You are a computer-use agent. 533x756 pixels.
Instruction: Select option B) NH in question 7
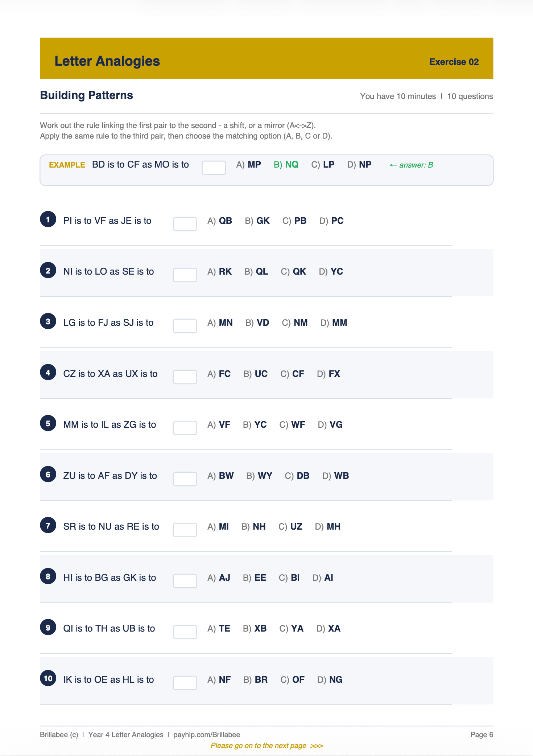pyautogui.click(x=253, y=526)
